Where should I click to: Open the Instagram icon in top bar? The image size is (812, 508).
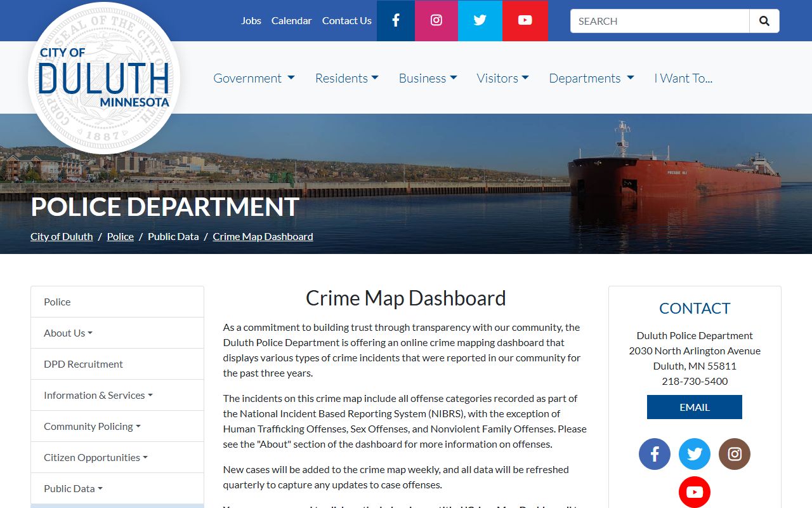point(436,20)
